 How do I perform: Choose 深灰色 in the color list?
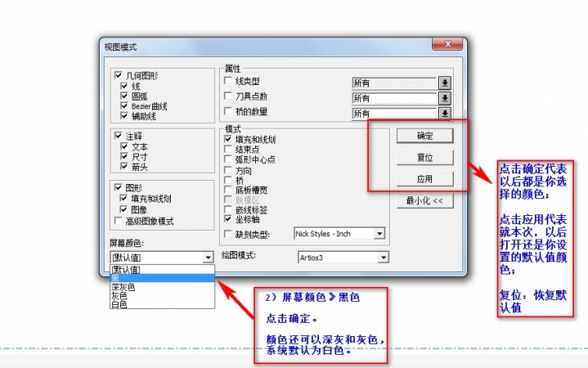click(x=162, y=287)
